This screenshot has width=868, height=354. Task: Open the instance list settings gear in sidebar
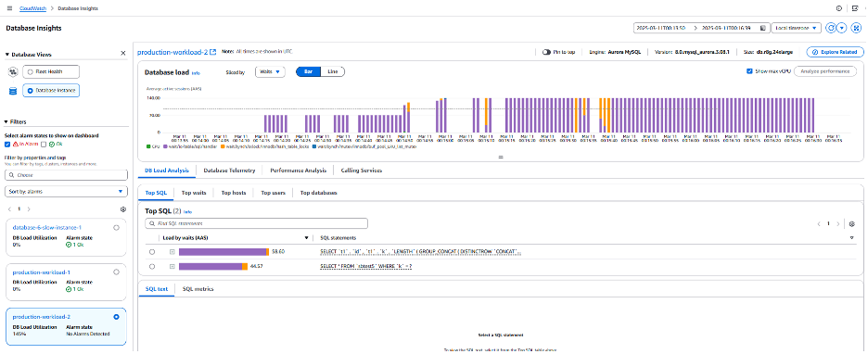click(123, 209)
